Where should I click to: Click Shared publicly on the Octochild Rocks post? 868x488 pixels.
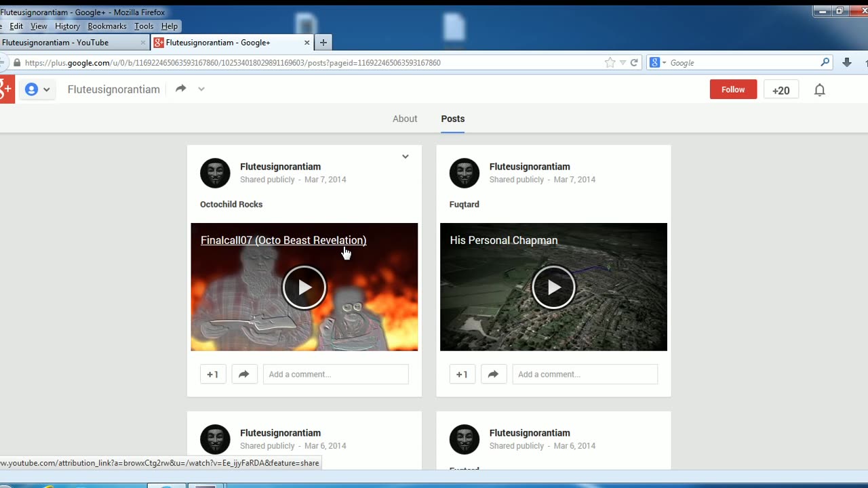point(267,180)
